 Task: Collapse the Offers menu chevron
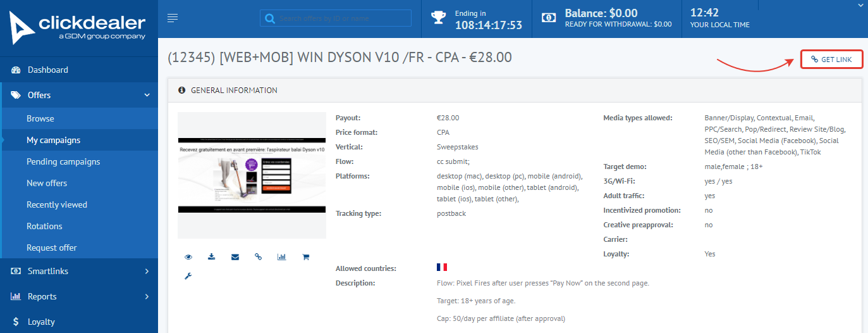coord(147,95)
